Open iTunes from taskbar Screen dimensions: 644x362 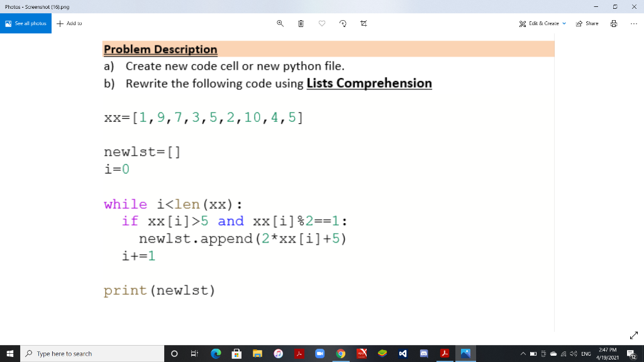(x=278, y=353)
